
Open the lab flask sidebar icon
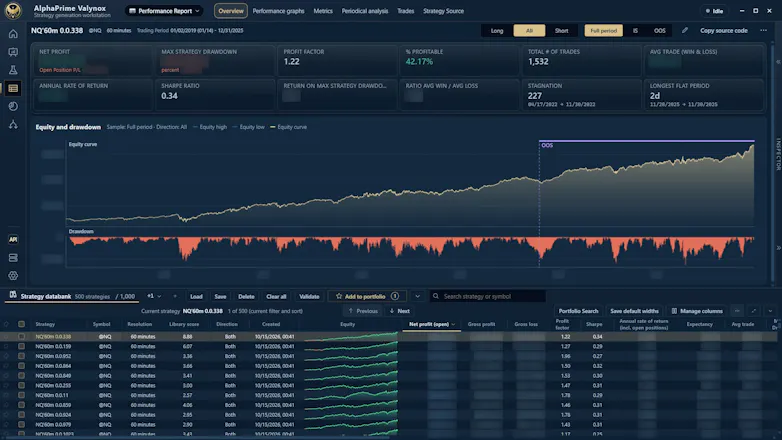[13, 70]
